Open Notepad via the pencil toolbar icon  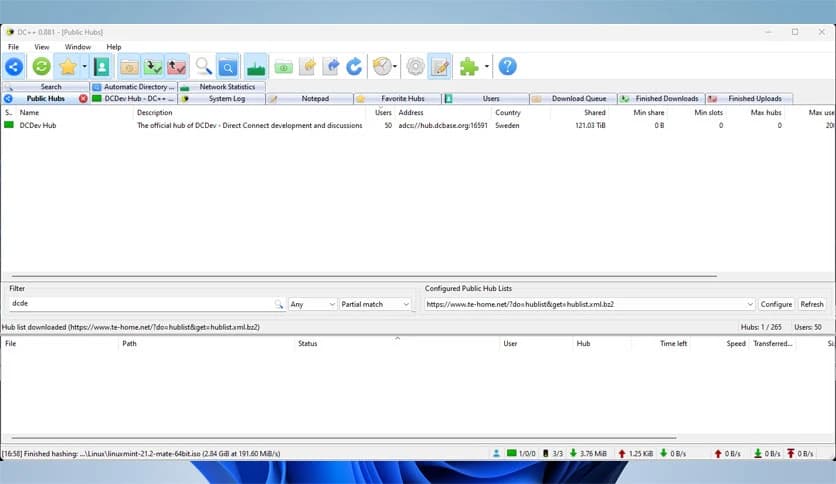(x=440, y=67)
